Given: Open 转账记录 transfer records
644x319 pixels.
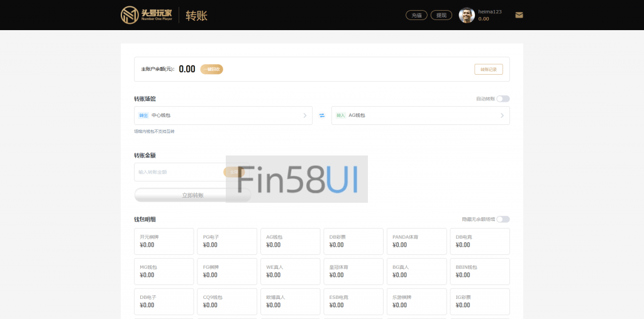Looking at the screenshot, I should point(489,69).
